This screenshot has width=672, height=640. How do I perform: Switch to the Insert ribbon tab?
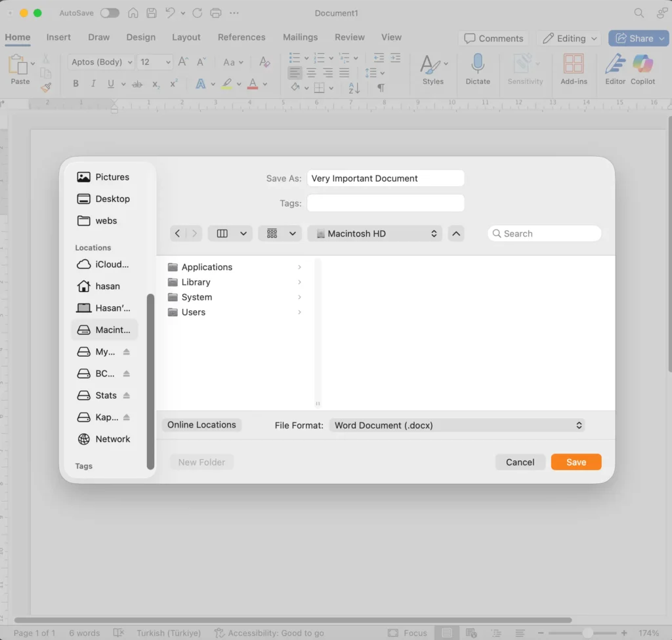click(x=58, y=37)
